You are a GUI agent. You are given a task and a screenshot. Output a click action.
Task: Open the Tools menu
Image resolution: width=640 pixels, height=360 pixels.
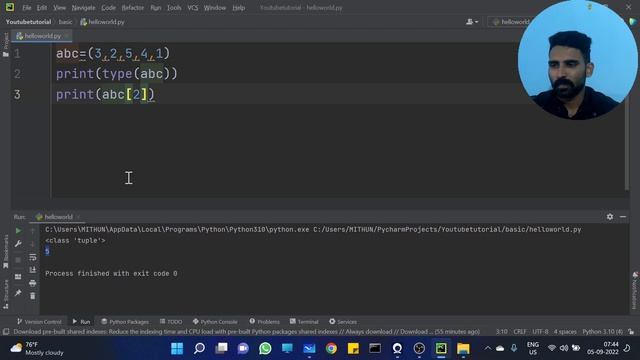point(174,8)
